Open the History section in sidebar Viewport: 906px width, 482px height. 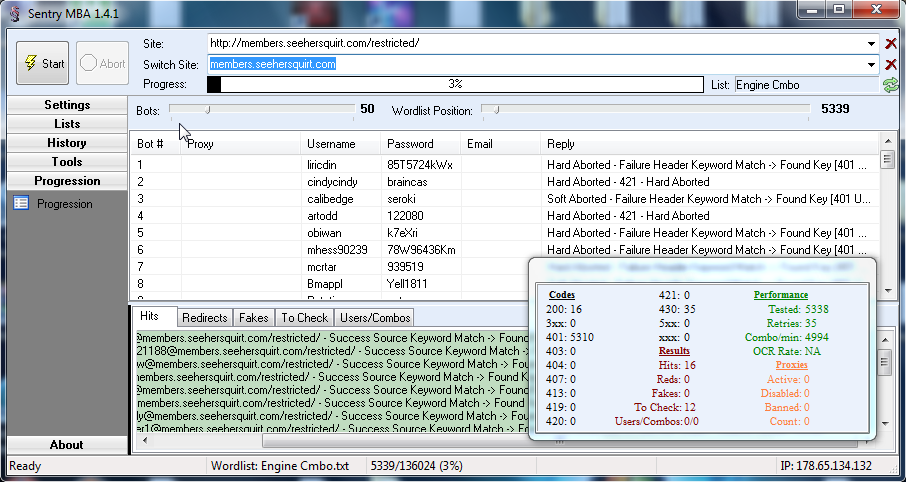click(x=67, y=143)
